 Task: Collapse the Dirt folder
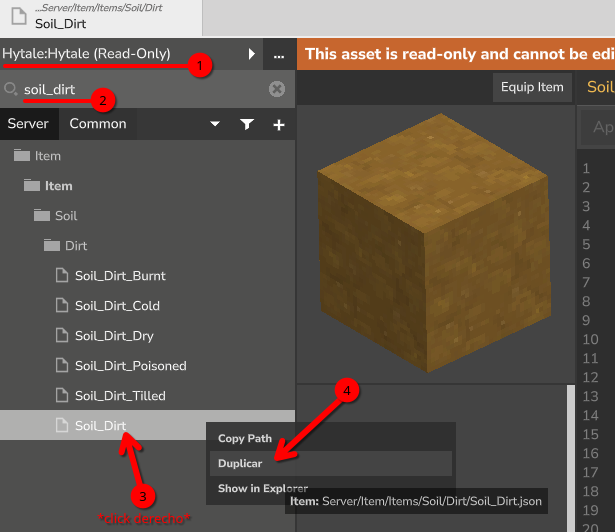click(52, 246)
